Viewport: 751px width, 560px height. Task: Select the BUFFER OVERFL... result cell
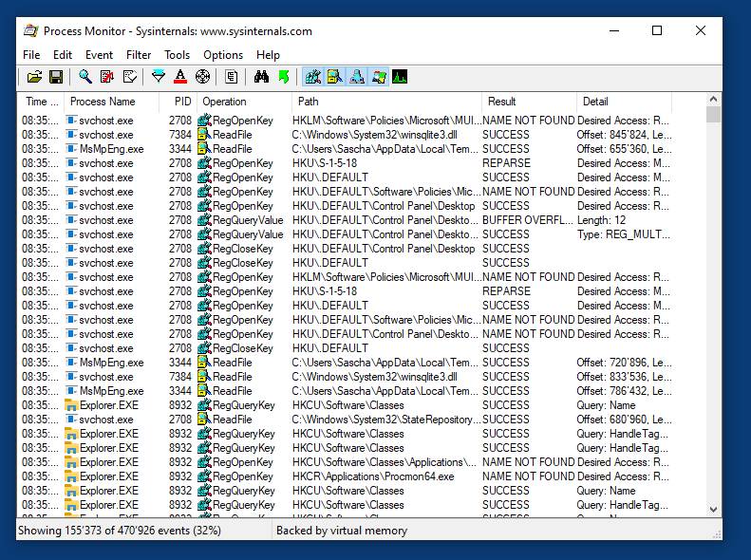(527, 220)
